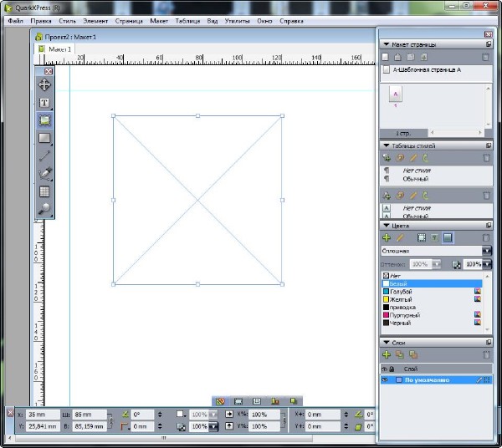Collapse the Цвета panel
Viewport: 502px width, 448px height.
click(386, 226)
